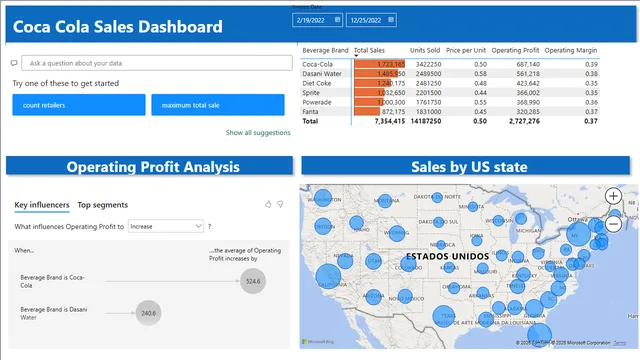
Task: Click thumbs up on Key influencers
Action: [268, 204]
